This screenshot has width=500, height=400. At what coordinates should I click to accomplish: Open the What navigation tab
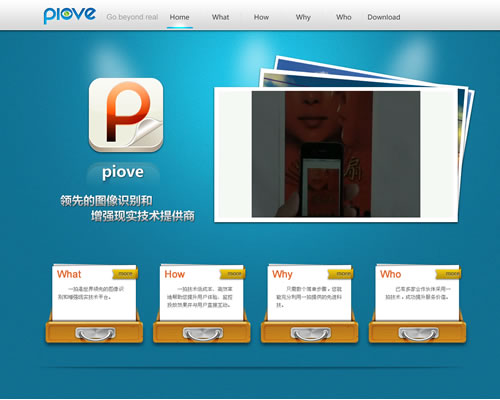coord(220,17)
